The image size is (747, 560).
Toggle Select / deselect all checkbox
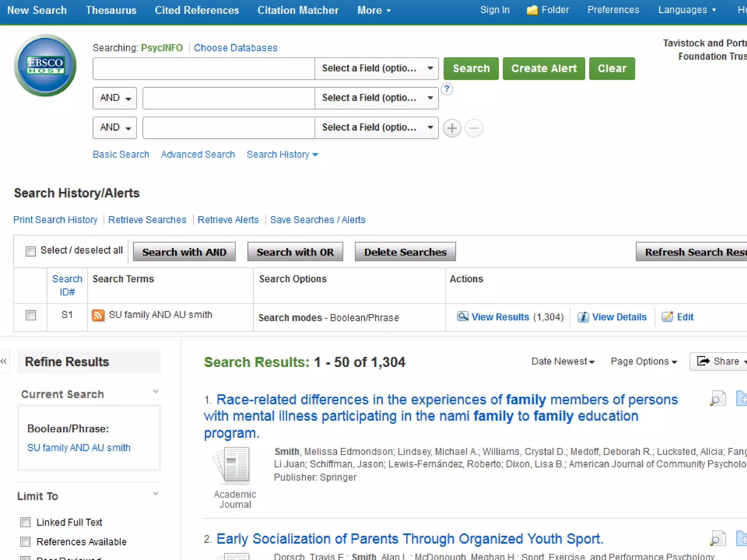point(31,251)
